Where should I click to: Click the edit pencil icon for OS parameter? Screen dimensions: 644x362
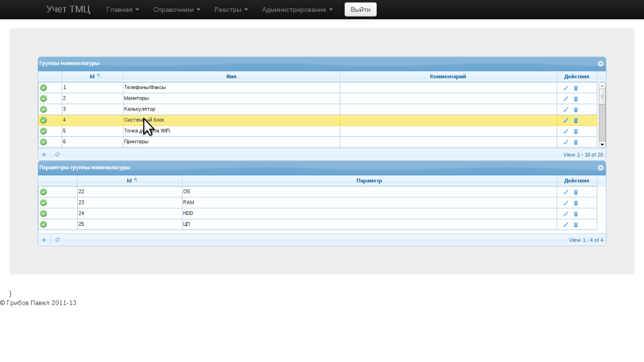566,192
